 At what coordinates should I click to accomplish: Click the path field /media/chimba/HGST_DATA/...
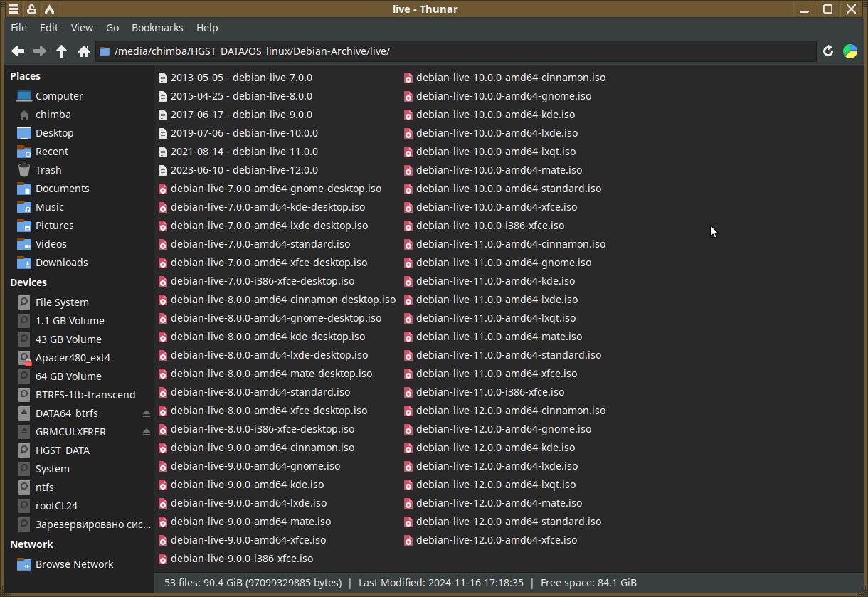point(456,51)
